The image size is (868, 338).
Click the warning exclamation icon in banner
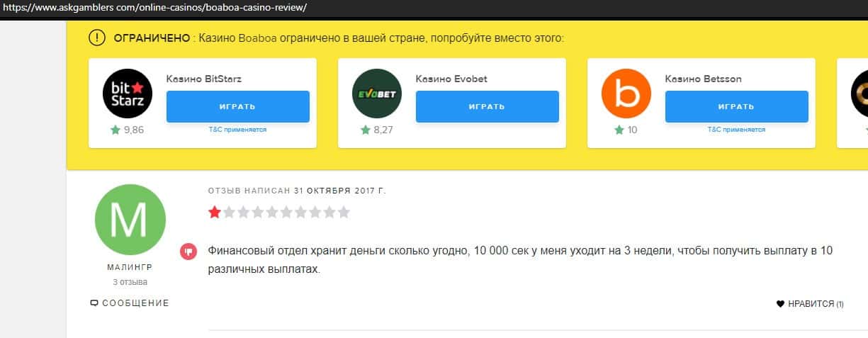pos(97,38)
